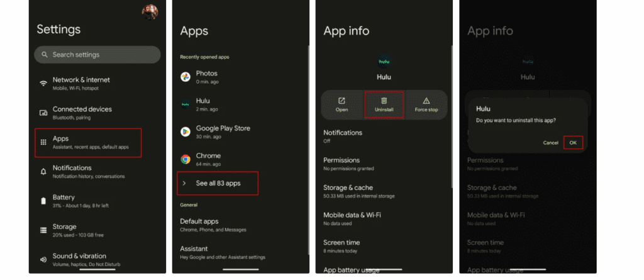Expand See all 83 apps chevron

[184, 183]
